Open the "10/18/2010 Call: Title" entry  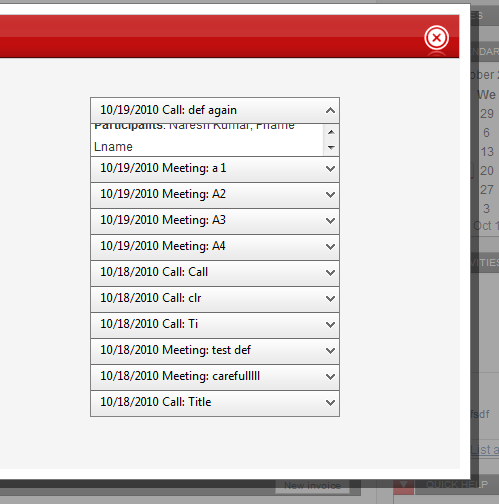(215, 403)
